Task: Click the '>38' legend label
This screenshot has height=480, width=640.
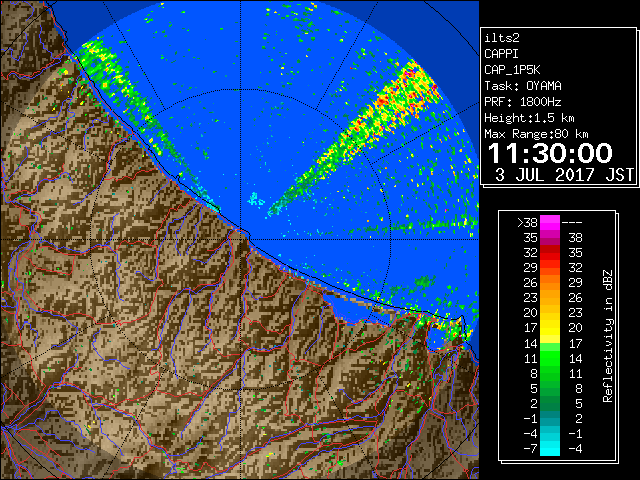Action: (527, 222)
